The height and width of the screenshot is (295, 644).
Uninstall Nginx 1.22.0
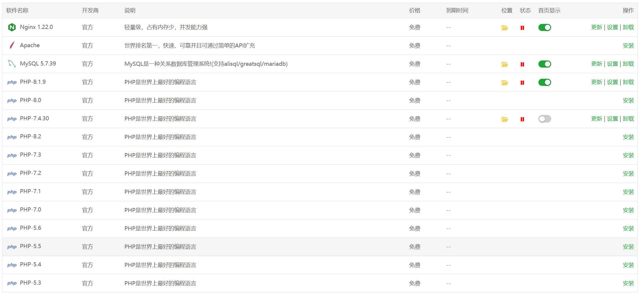click(628, 27)
